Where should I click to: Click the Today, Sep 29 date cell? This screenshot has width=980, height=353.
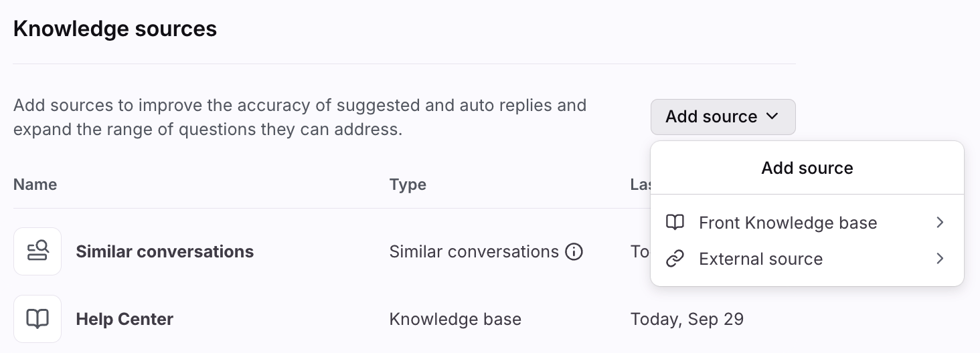pyautogui.click(x=687, y=319)
